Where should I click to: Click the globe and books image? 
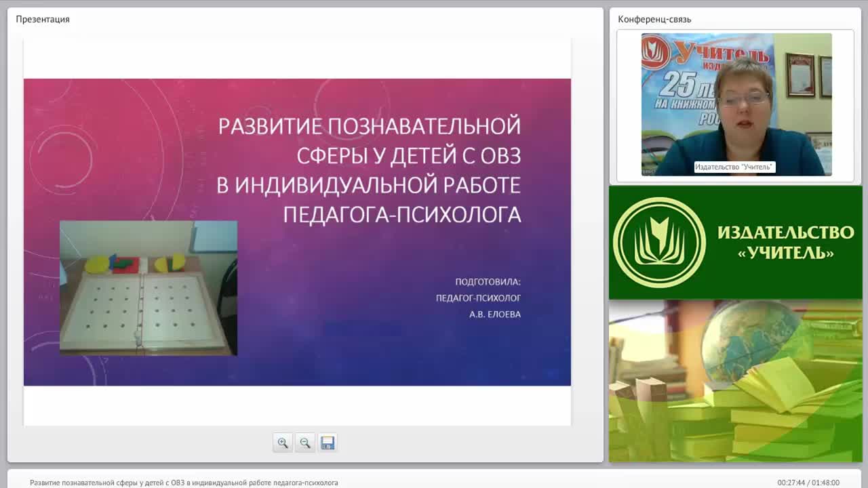click(x=736, y=381)
